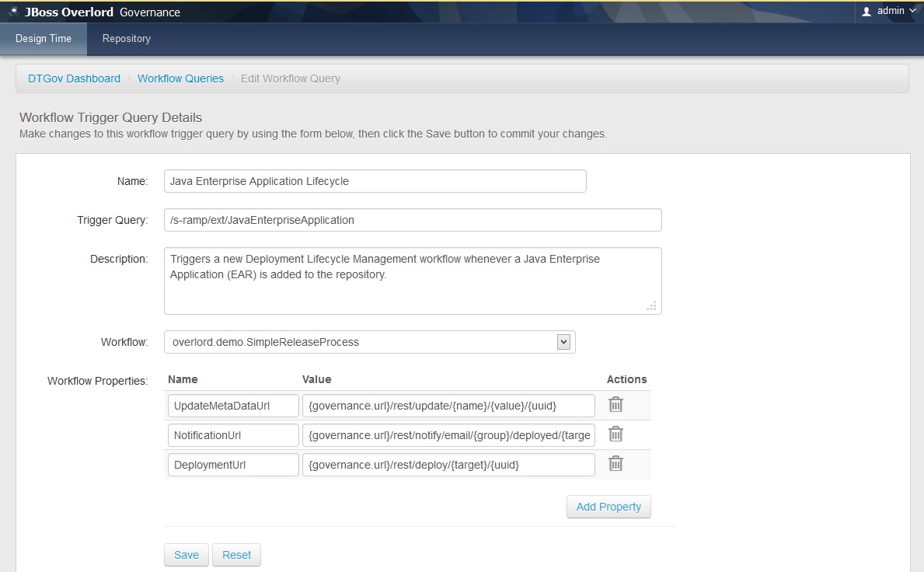Edit the UpdateMetaDataUrl property name field
The height and width of the screenshot is (572, 924).
[233, 406]
